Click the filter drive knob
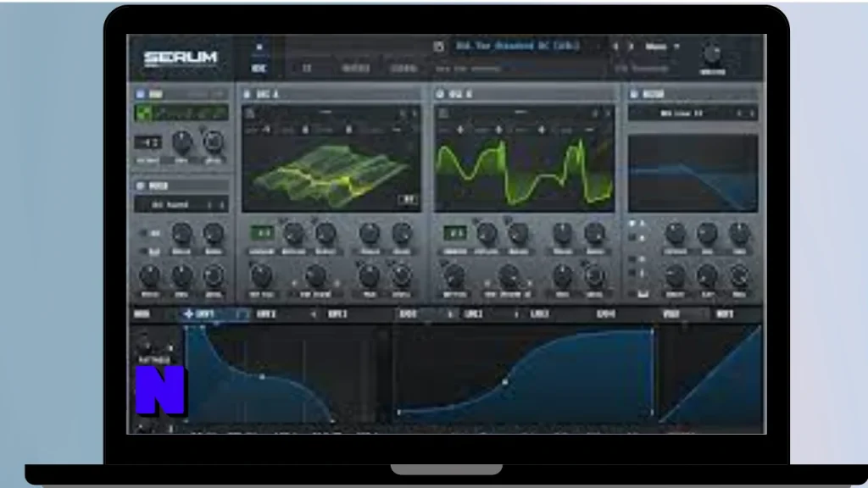The image size is (868, 488). tap(675, 275)
